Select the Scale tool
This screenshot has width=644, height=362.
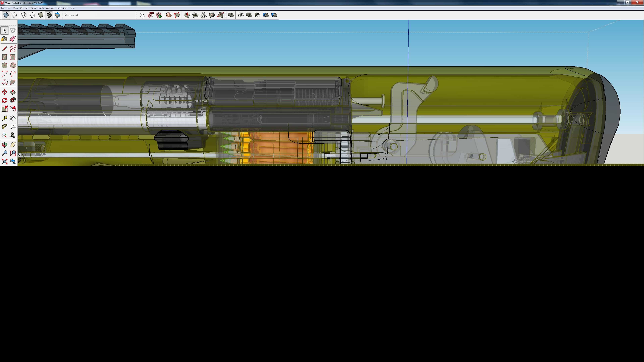[x=5, y=109]
